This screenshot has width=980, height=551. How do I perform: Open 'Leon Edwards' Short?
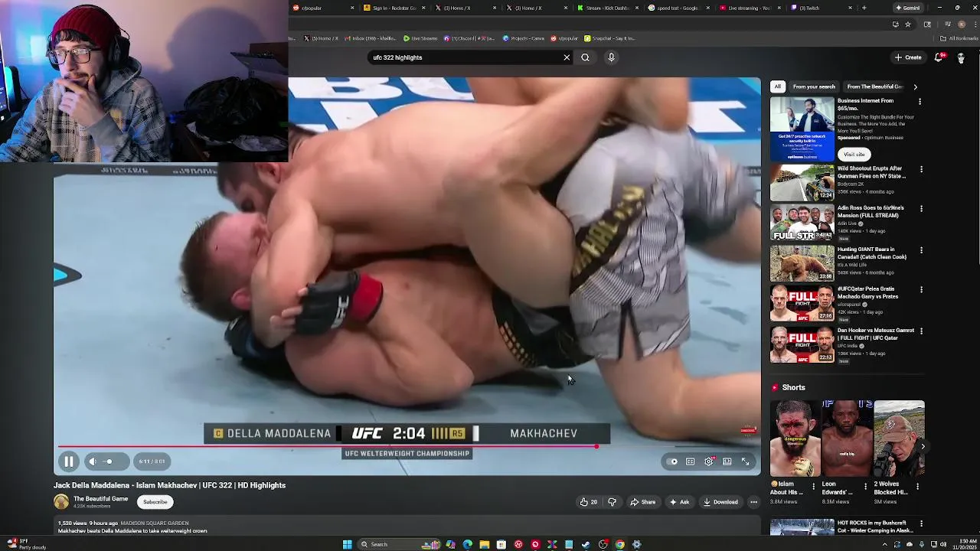pyautogui.click(x=847, y=439)
